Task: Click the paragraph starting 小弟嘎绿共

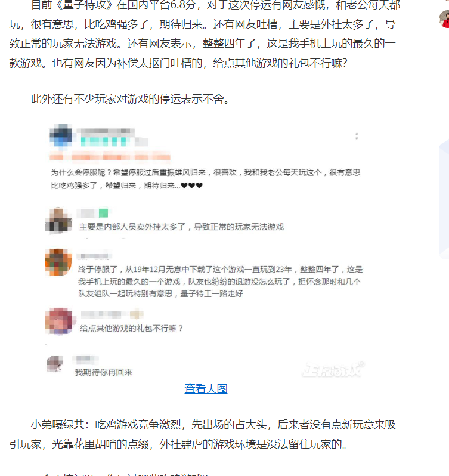Action: 202,434
